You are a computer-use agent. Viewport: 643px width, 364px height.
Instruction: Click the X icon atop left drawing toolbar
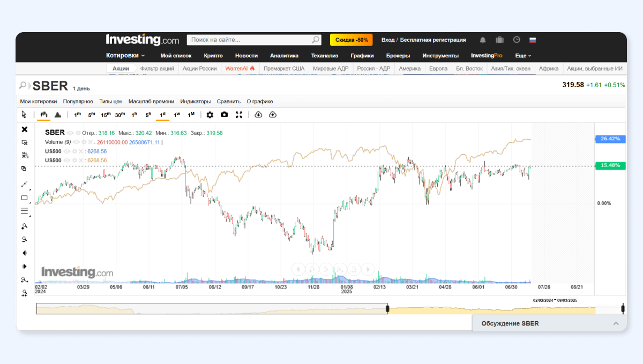24,129
